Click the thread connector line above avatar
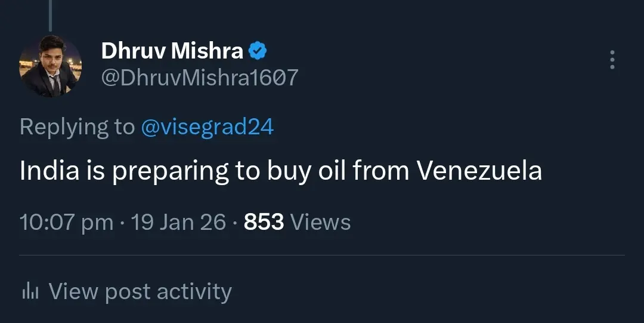This screenshot has height=323, width=644. (50, 15)
